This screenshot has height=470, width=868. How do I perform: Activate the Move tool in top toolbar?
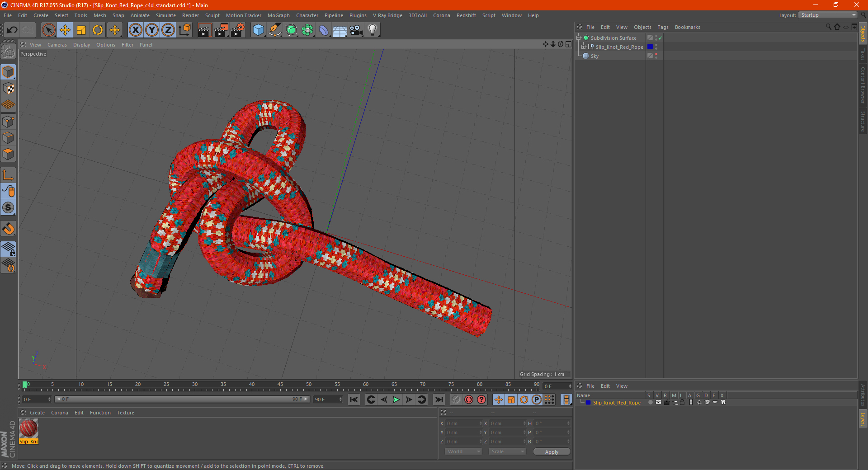[x=65, y=30]
